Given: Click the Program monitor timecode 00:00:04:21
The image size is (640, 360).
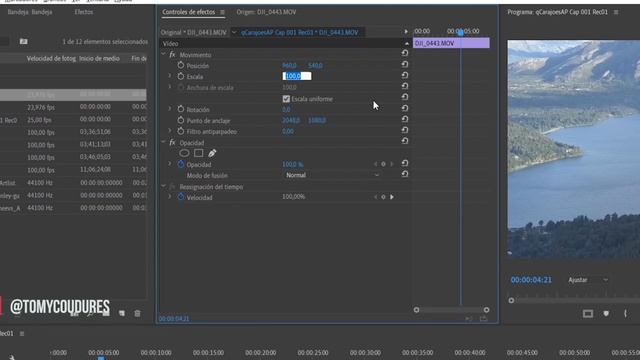Looking at the screenshot, I should (531, 280).
